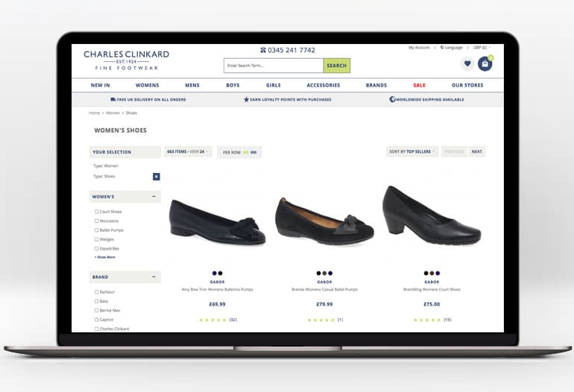Tick the Moccasins checkbox
574x392 pixels.
pyautogui.click(x=97, y=221)
